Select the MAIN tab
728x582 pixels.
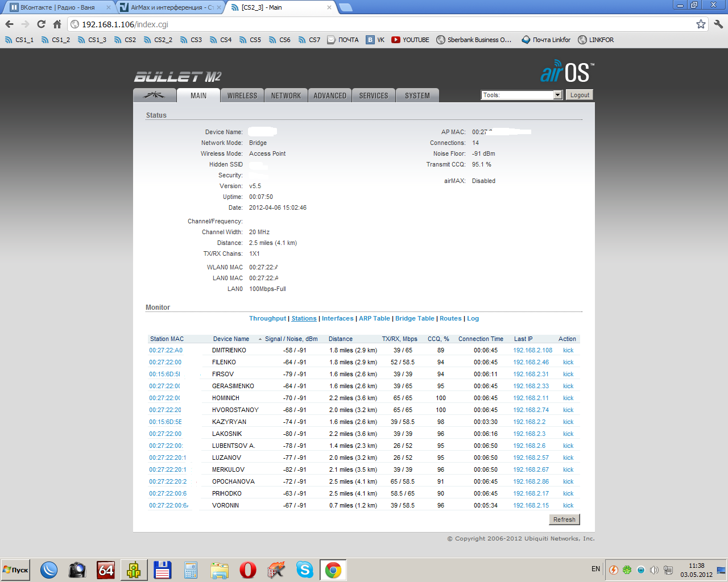click(198, 95)
